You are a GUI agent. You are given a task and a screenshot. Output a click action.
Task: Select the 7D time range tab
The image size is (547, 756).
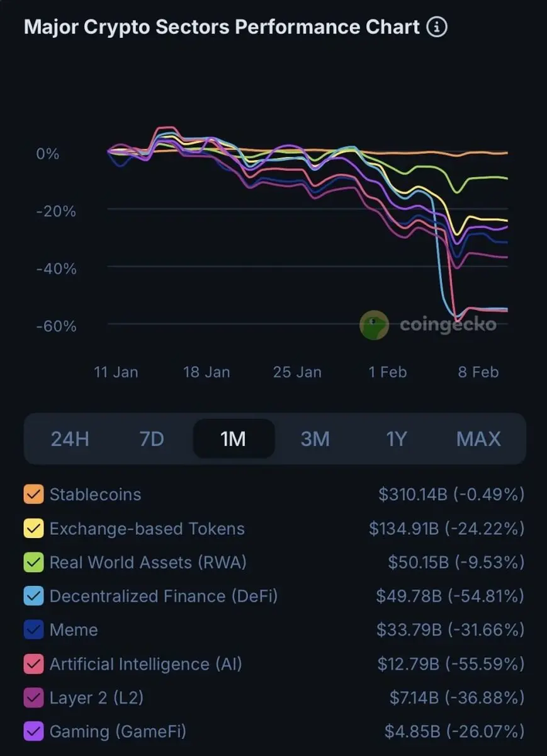click(152, 438)
